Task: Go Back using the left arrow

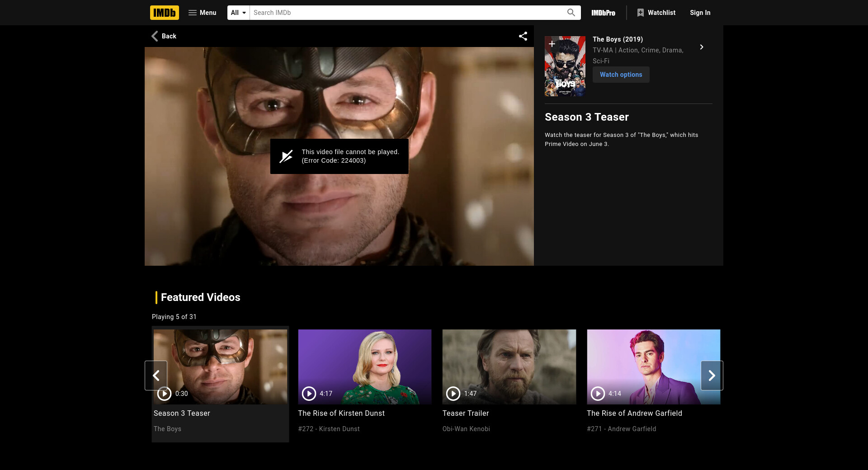Action: click(x=164, y=36)
